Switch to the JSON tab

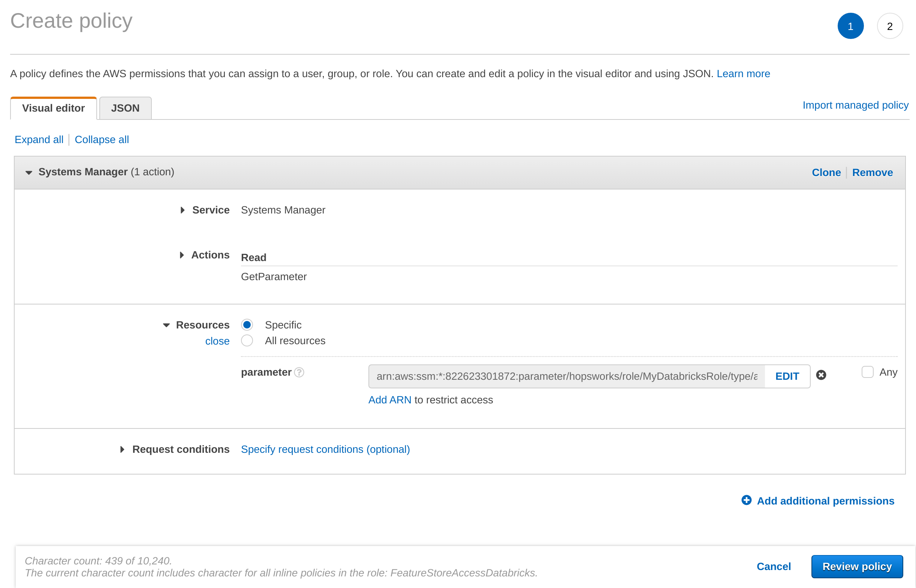pos(125,108)
